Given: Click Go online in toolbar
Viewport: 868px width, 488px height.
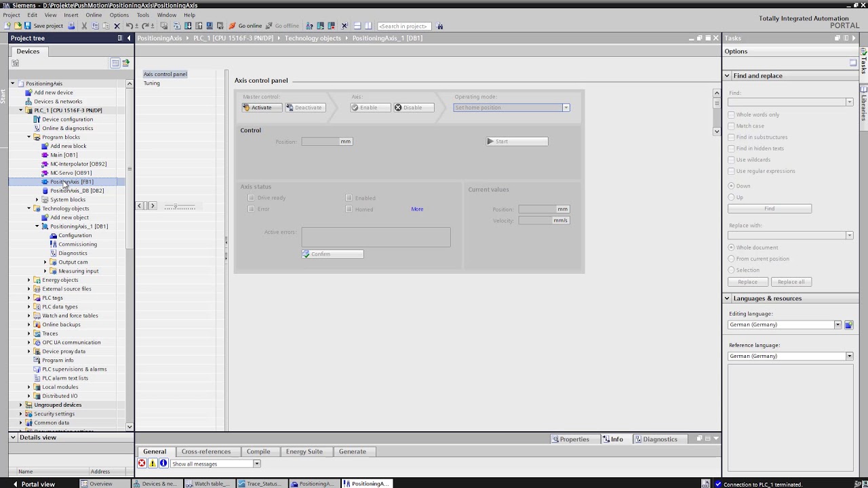Looking at the screenshot, I should coord(245,26).
